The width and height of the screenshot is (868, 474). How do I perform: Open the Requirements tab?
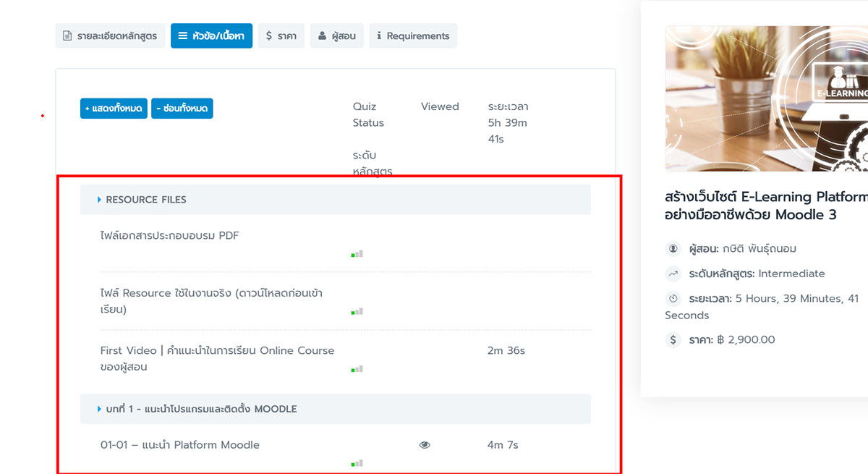coord(413,35)
